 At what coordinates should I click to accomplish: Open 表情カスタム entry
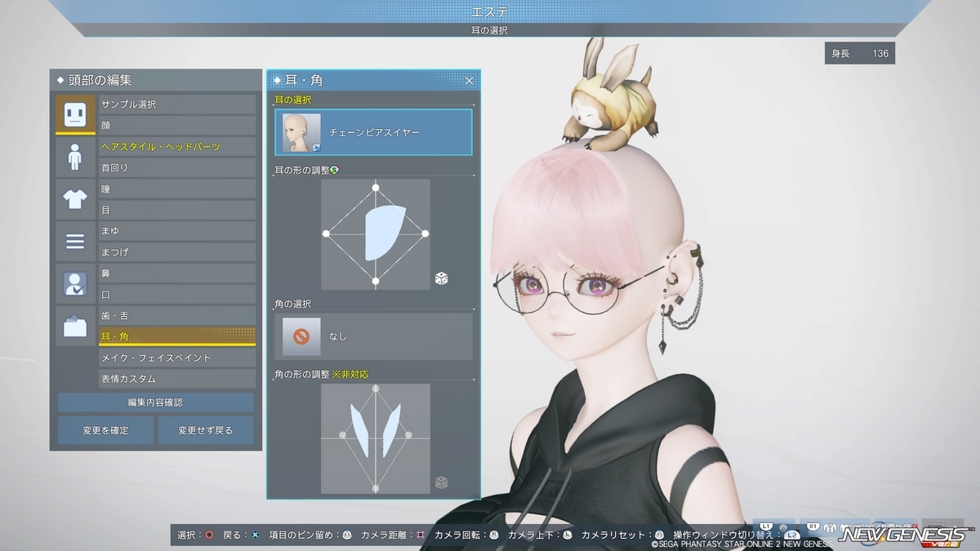[177, 380]
